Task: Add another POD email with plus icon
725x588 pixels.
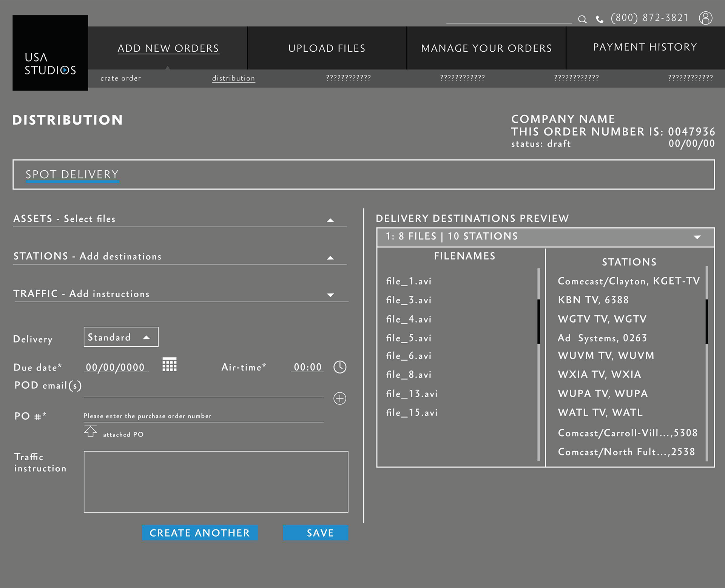Action: coord(340,398)
